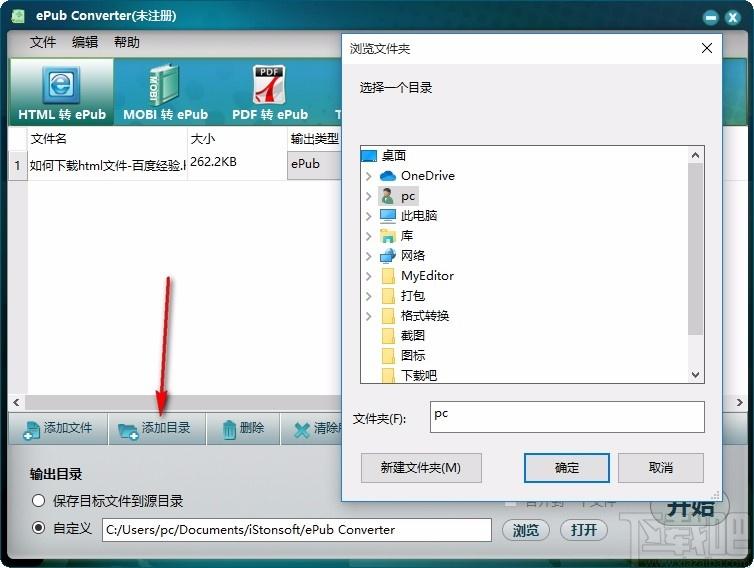Viewport: 754px width, 568px height.
Task: Click row number 1 in file list
Action: pyautogui.click(x=18, y=166)
